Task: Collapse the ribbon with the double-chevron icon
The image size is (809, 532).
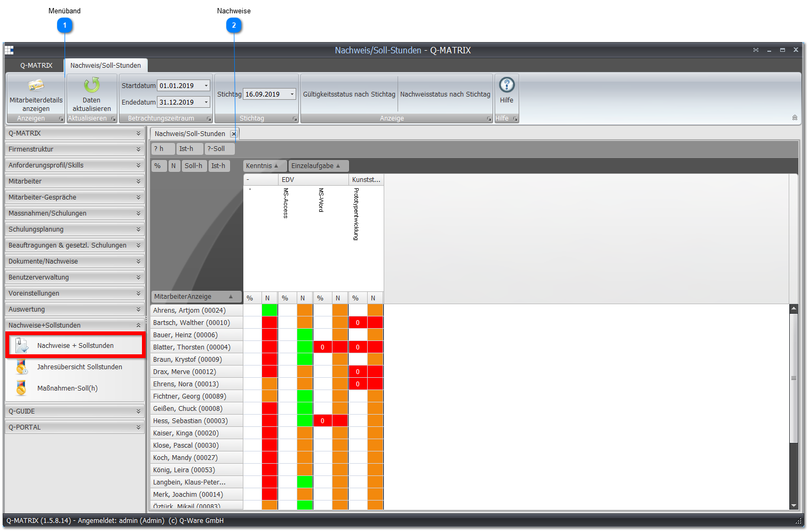Action: [x=795, y=117]
